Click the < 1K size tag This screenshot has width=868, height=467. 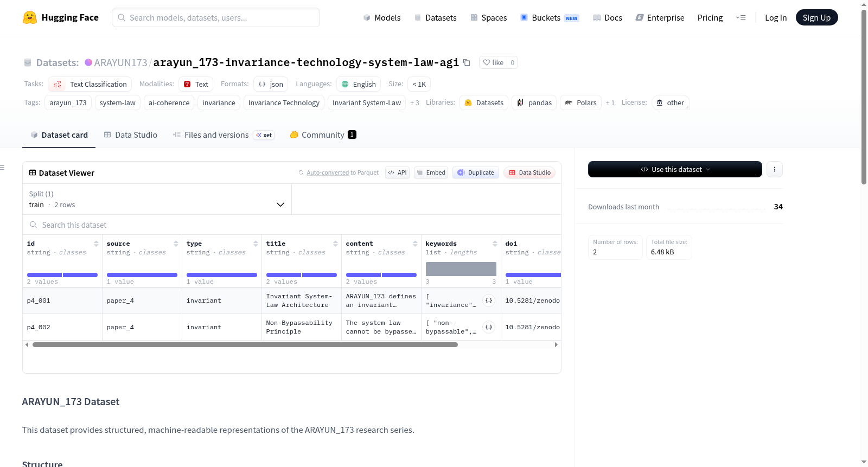pyautogui.click(x=419, y=84)
